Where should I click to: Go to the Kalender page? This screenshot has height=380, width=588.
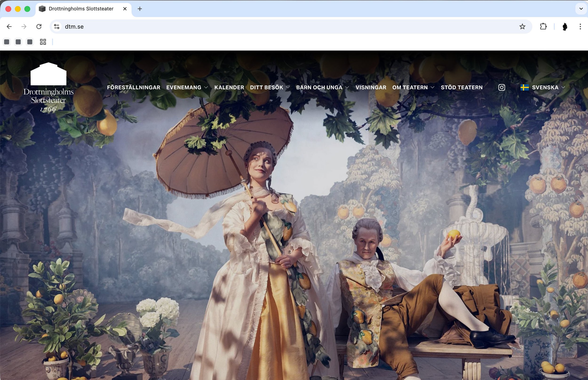tap(229, 87)
